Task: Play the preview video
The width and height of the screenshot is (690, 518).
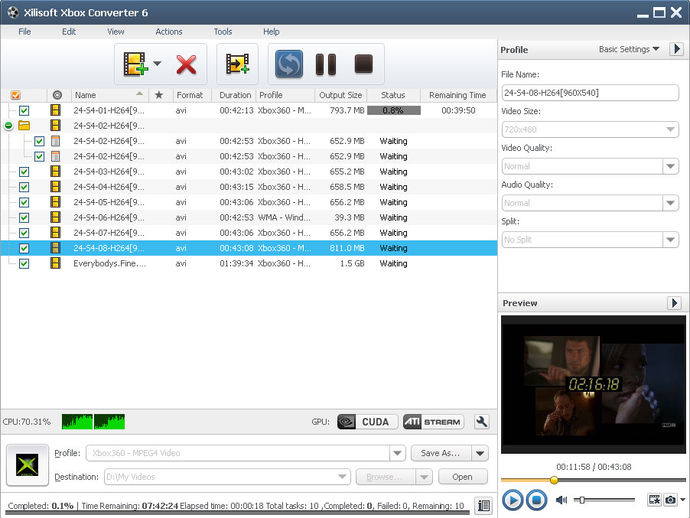Action: [512, 500]
